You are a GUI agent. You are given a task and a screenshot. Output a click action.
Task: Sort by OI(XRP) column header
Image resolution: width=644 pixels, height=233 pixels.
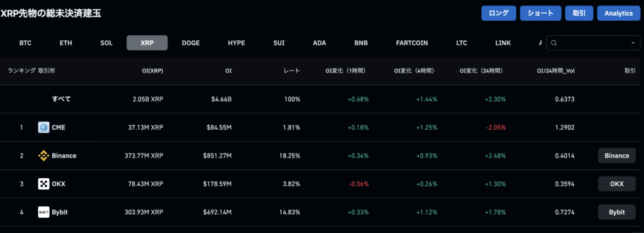[152, 71]
